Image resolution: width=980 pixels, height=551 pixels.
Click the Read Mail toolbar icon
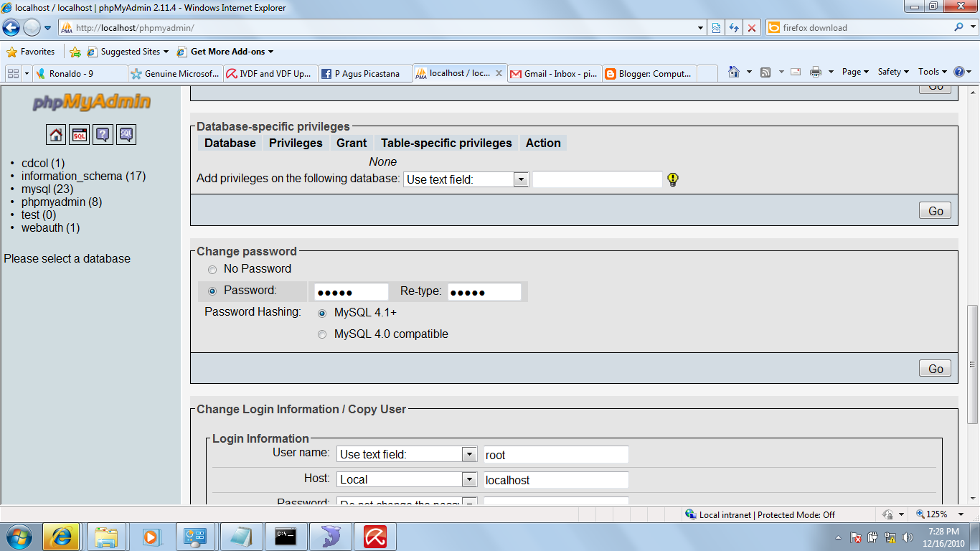point(796,72)
